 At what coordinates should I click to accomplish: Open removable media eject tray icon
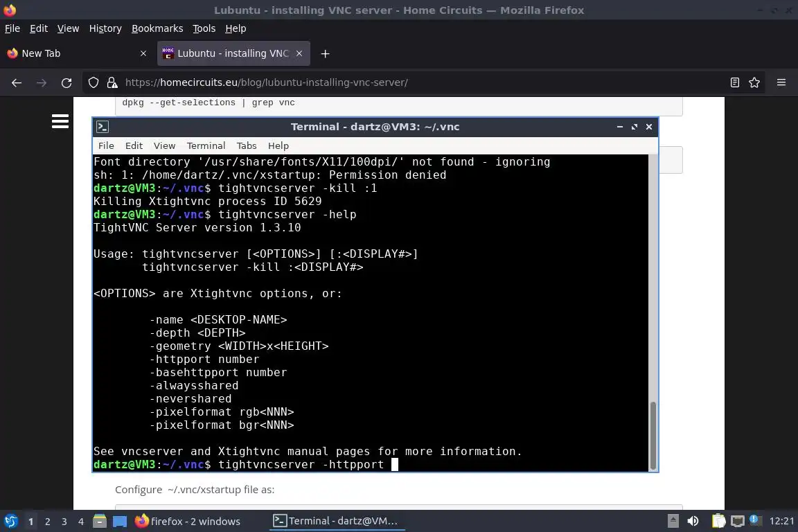pos(673,521)
